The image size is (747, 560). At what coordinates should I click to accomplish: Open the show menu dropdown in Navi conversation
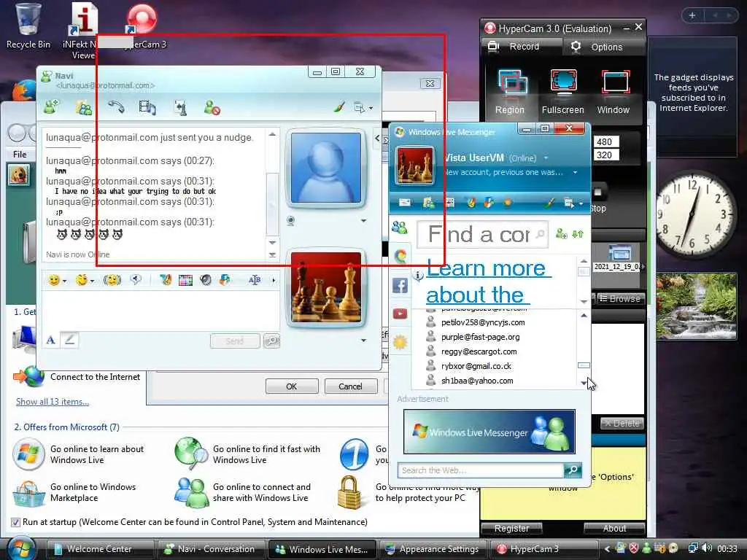coord(363,108)
